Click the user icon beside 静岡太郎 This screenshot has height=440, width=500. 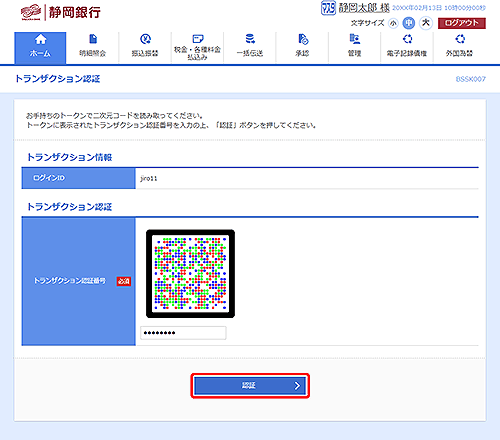328,8
